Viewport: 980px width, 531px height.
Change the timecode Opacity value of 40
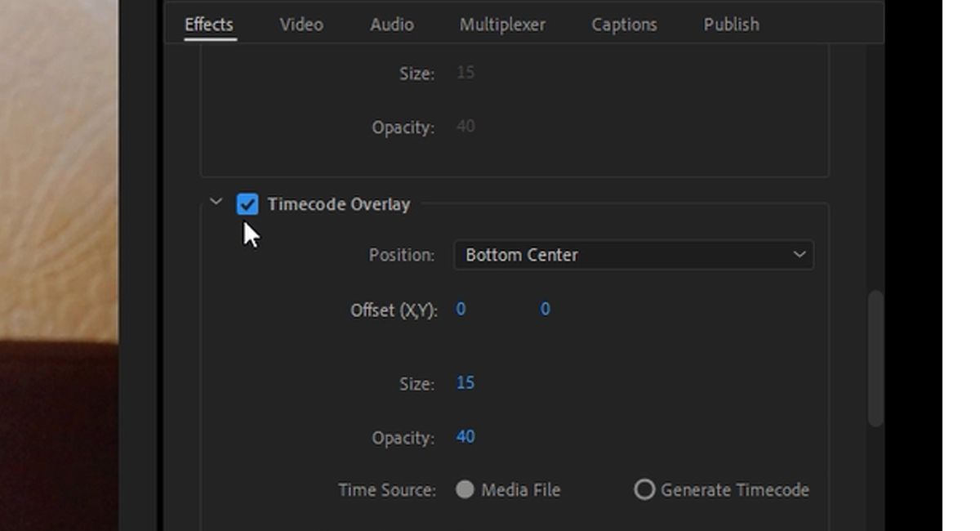[x=464, y=437]
